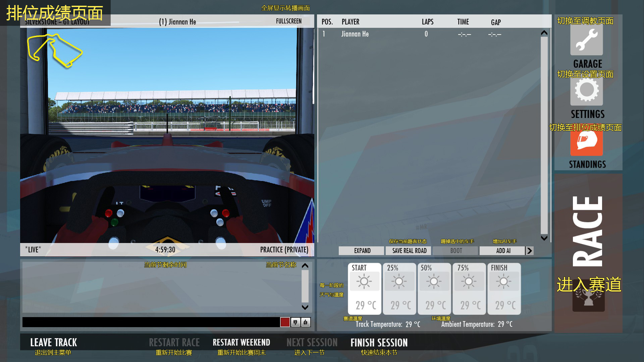Click the 75% weather sun icon
This screenshot has width=644, height=362.
point(469,282)
